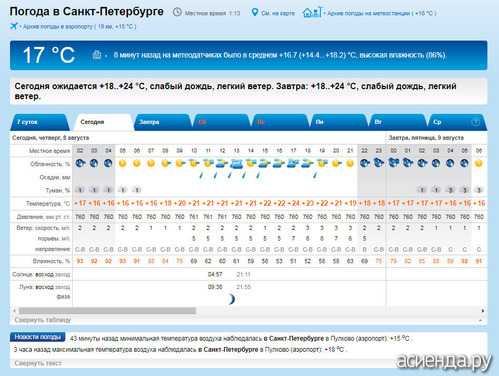The height and width of the screenshot is (376, 499).
Task: Click the cloudy icon for hour 13
Action: pyautogui.click(x=236, y=163)
